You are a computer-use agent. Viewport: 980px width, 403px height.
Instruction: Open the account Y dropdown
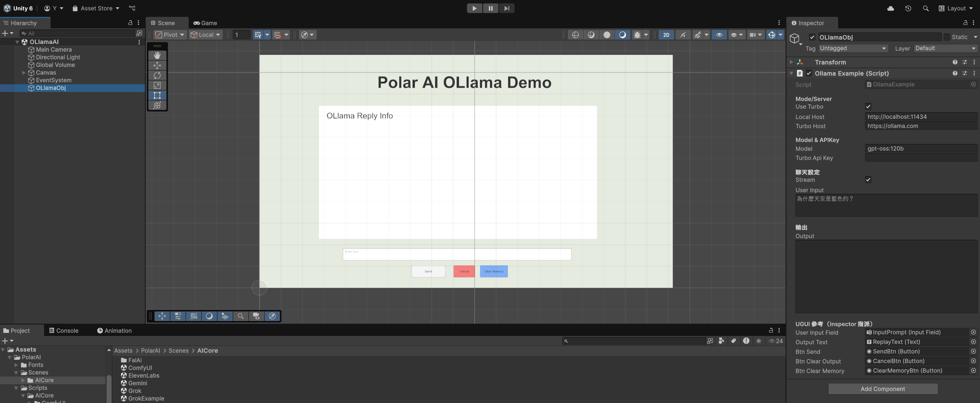[x=54, y=8]
